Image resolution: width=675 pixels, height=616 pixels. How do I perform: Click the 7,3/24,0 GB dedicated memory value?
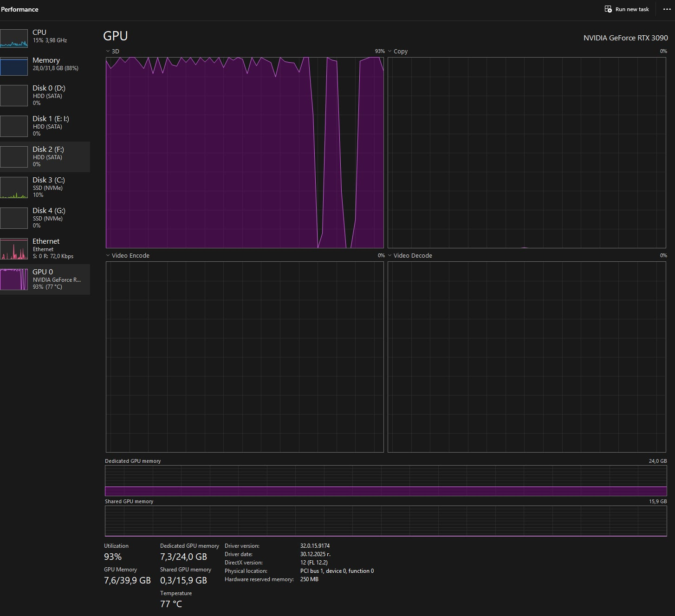183,557
